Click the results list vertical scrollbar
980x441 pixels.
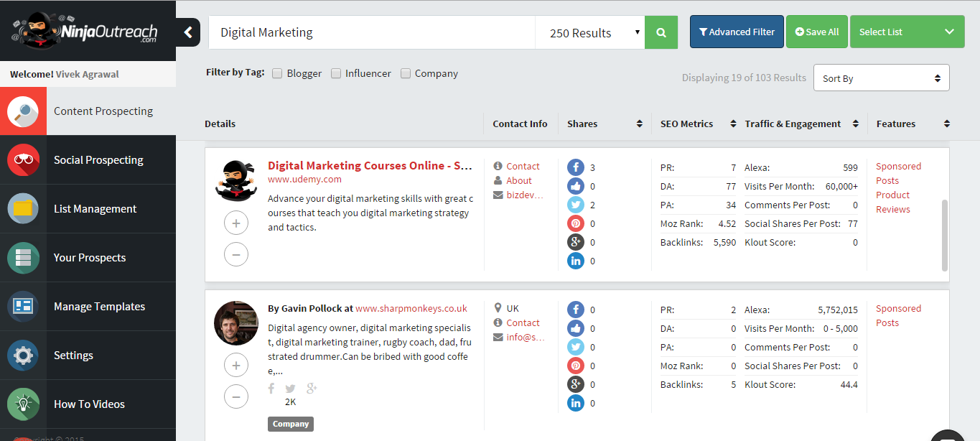tap(945, 235)
